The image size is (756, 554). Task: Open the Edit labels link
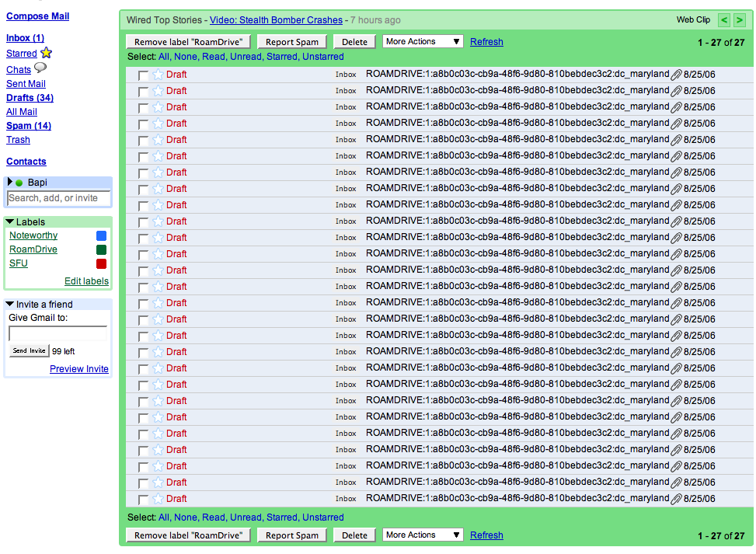point(86,281)
